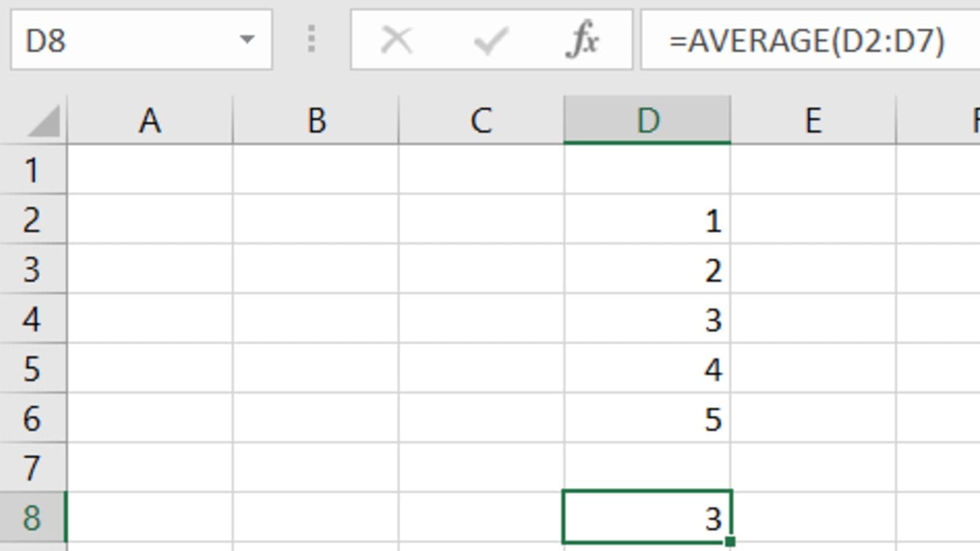
Task: Select row 7 header
Action: click(x=32, y=468)
